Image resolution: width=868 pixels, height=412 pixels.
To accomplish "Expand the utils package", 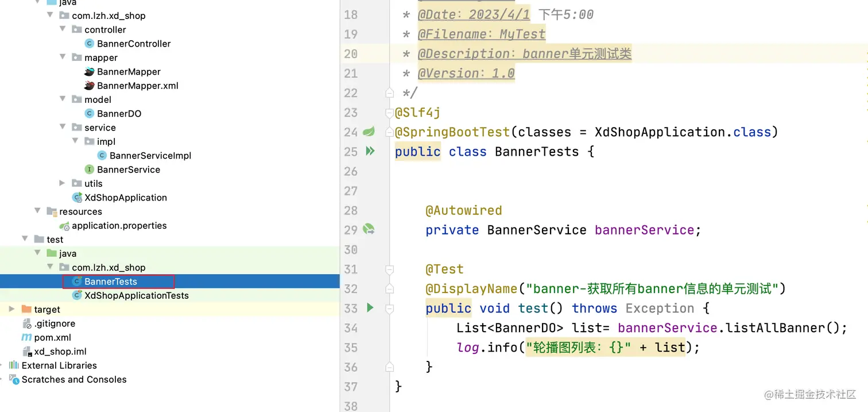I will pos(63,183).
